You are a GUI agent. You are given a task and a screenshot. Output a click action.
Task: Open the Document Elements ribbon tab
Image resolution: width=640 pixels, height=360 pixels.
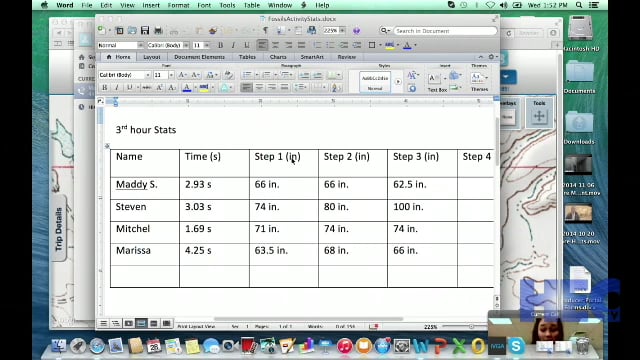[199, 57]
